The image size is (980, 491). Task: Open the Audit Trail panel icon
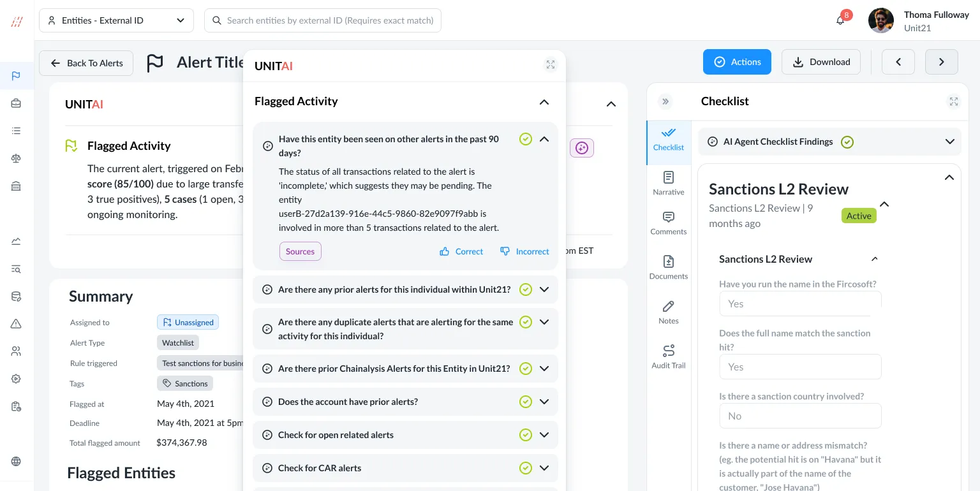[x=668, y=351]
